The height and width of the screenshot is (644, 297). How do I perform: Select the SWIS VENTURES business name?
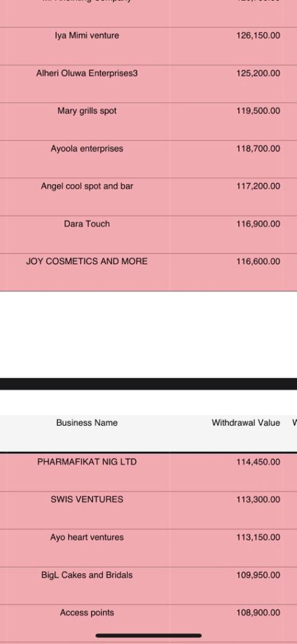click(x=87, y=499)
